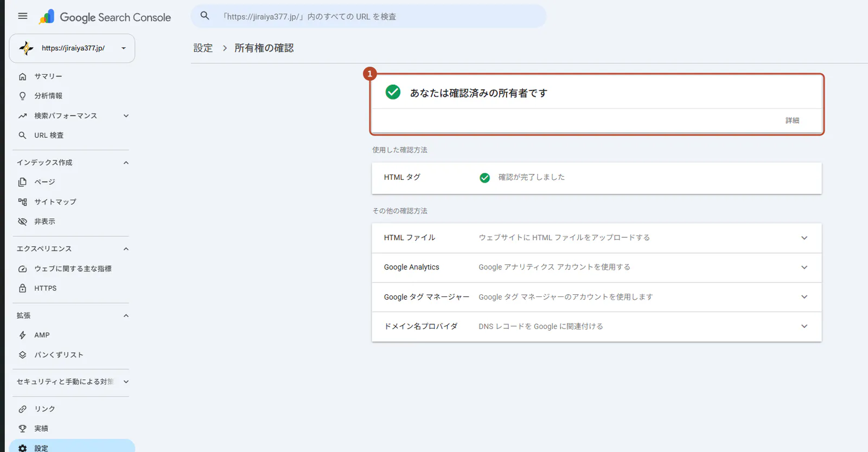Open the hamburger main menu

tap(23, 16)
